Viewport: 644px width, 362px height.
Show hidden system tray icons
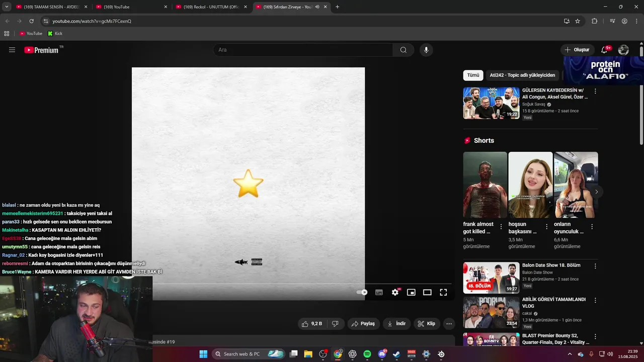point(570,354)
